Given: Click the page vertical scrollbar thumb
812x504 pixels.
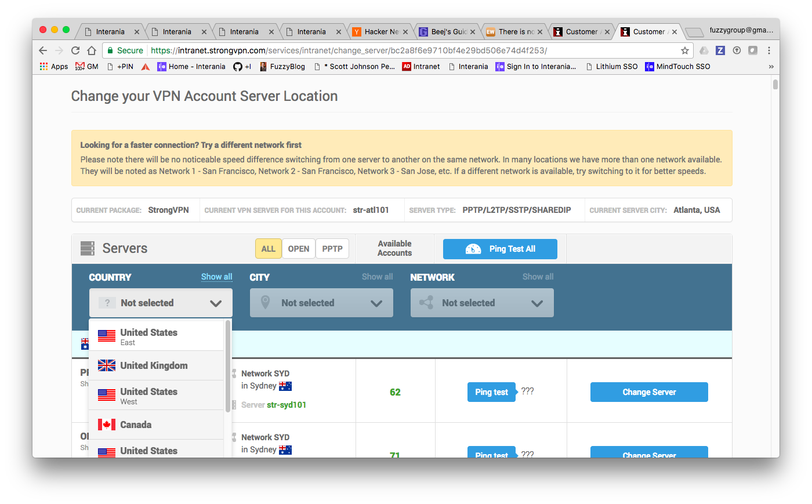Looking at the screenshot, I should click(775, 85).
